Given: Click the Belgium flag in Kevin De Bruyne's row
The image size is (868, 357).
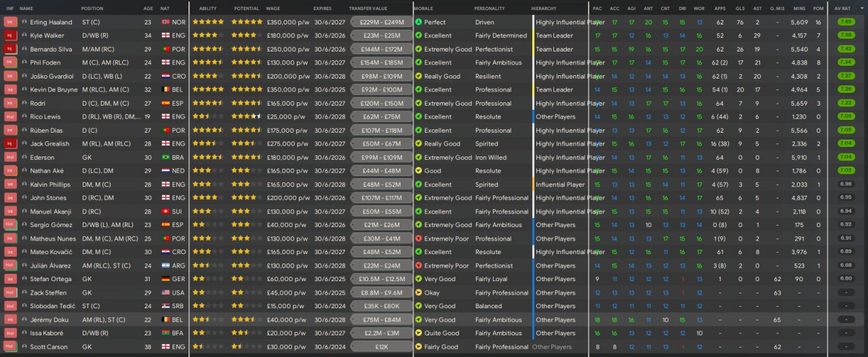Looking at the screenshot, I should (x=165, y=89).
